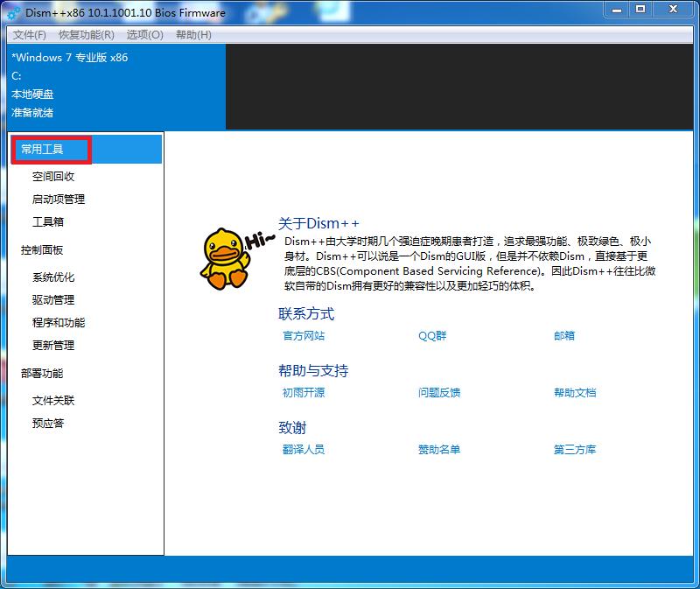This screenshot has width=700, height=589.
Task: Open the 文件(F) menu
Action: coord(29,34)
